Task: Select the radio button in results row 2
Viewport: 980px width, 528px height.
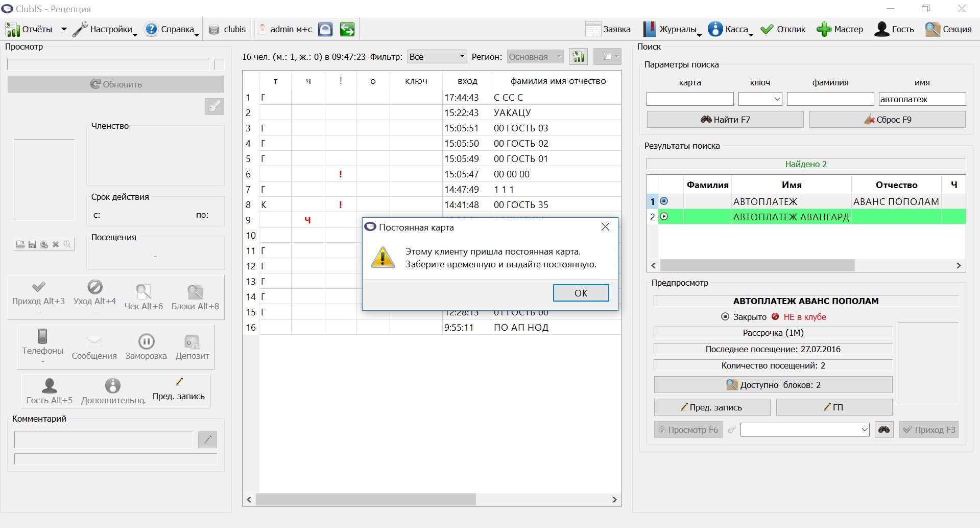Action: pyautogui.click(x=664, y=217)
